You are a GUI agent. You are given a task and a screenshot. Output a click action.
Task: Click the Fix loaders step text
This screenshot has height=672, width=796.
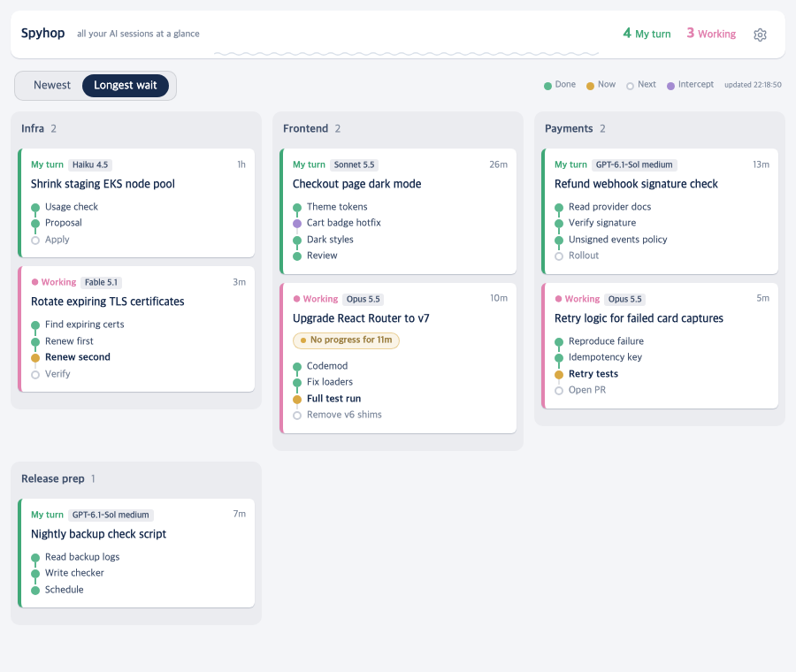(x=330, y=382)
